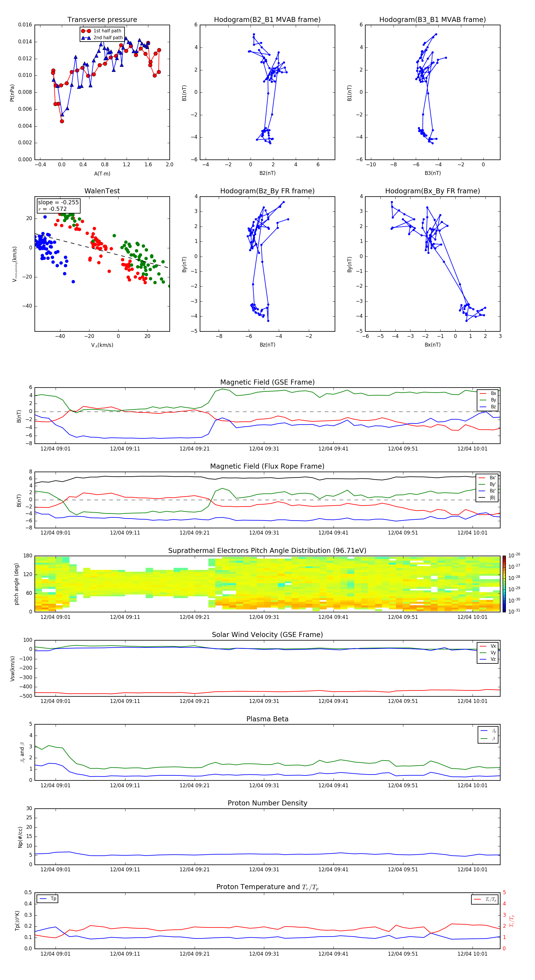Click the "2nd half path" legend entry
This screenshot has height=980, width=535.
coord(102,38)
